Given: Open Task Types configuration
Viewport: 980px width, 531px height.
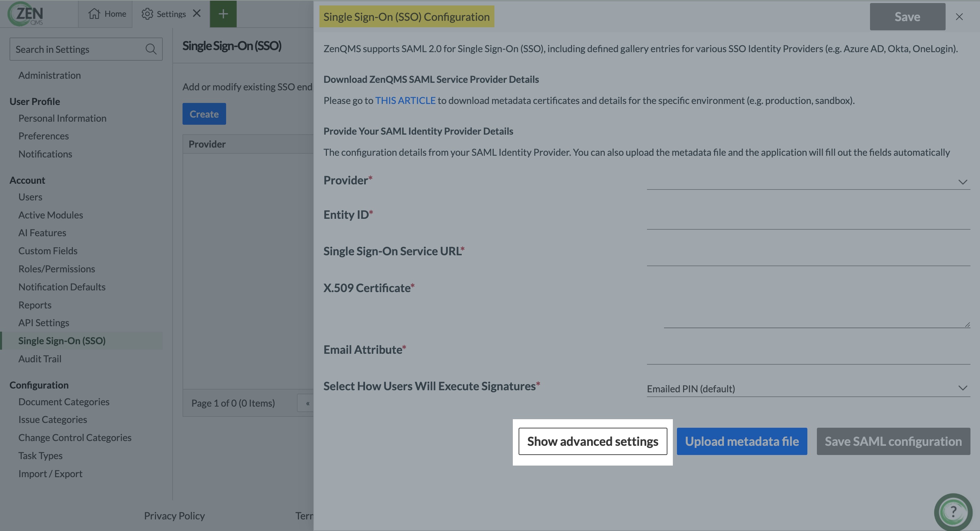Looking at the screenshot, I should 41,455.
